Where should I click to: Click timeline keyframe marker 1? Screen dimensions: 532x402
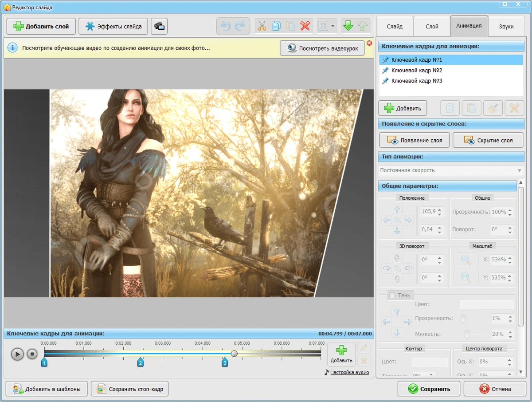[x=44, y=363]
